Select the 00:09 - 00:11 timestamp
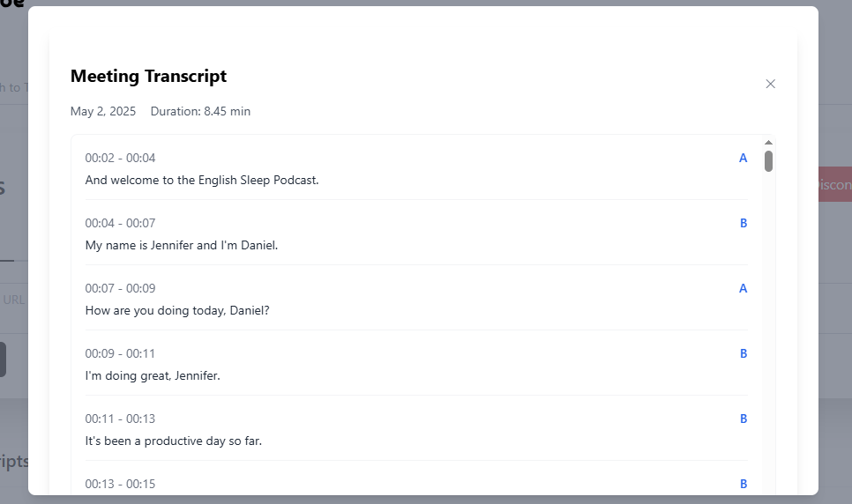Image resolution: width=852 pixels, height=504 pixels. [x=120, y=354]
